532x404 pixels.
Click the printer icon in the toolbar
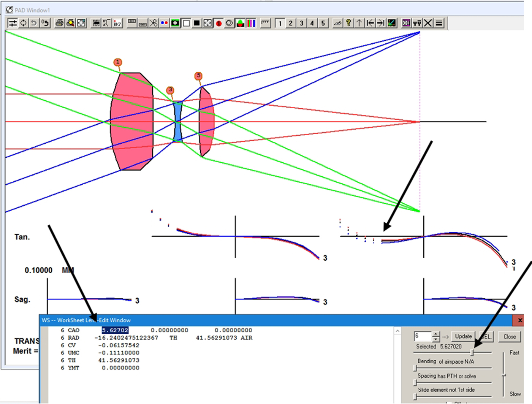(59, 23)
